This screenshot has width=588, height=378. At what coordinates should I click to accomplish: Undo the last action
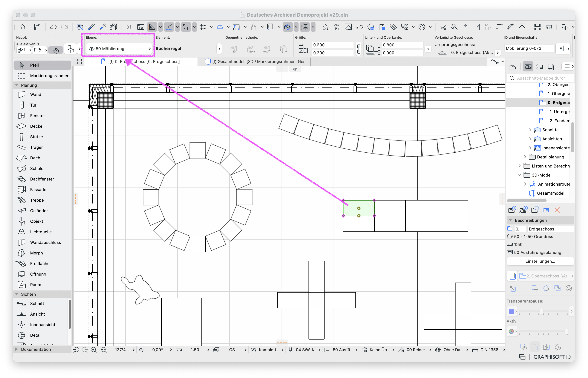[x=53, y=27]
